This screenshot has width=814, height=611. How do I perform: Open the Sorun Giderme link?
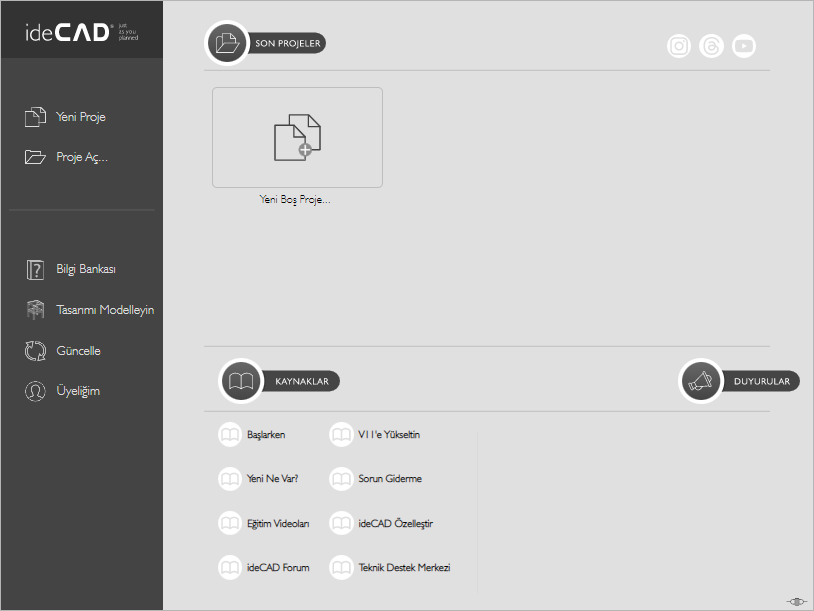pos(390,479)
